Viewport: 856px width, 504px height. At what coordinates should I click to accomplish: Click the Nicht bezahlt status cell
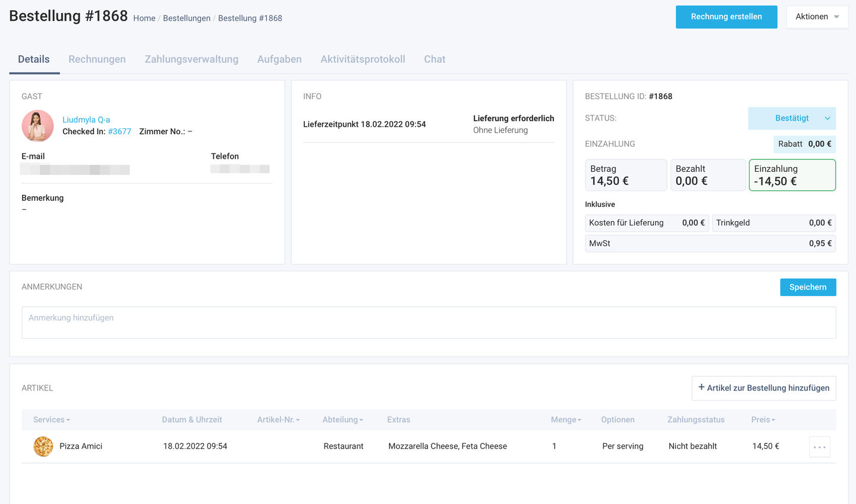[x=693, y=446]
